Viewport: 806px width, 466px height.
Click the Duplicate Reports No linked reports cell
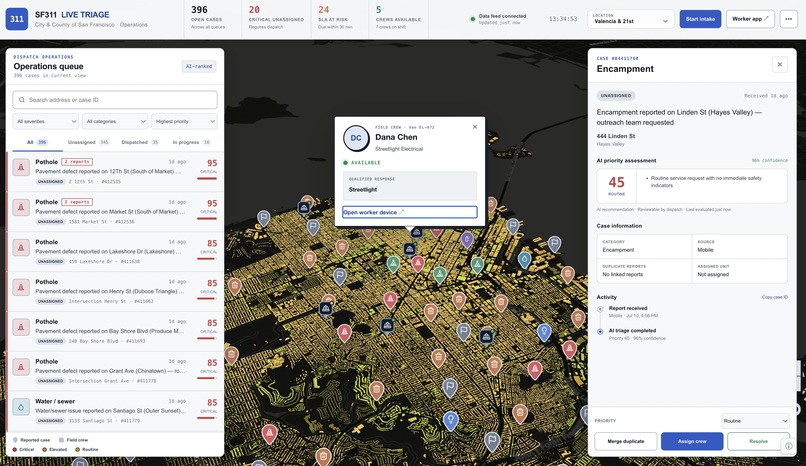(x=644, y=271)
